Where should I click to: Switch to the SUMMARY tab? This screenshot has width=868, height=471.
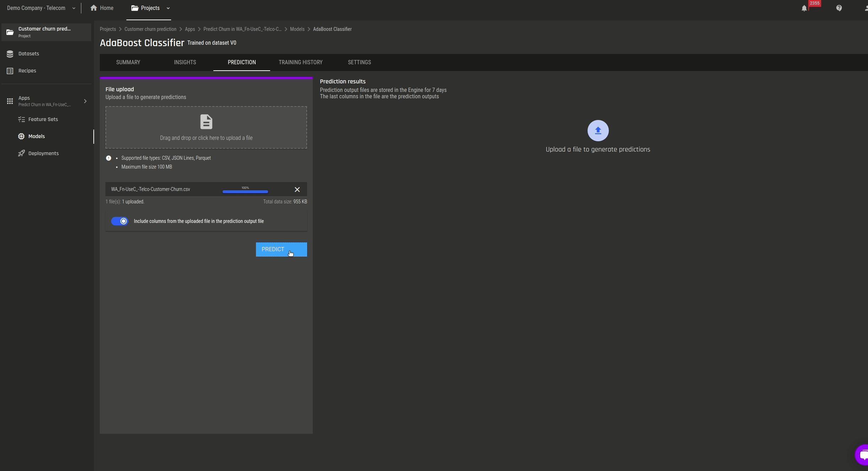point(128,62)
